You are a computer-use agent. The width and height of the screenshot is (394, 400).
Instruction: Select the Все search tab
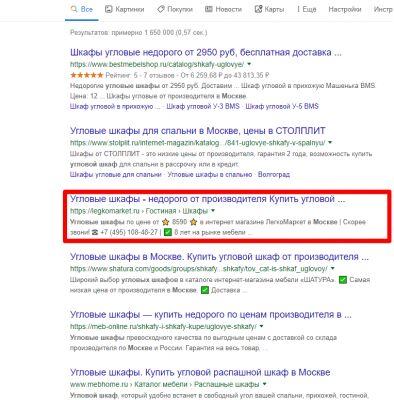(x=82, y=9)
